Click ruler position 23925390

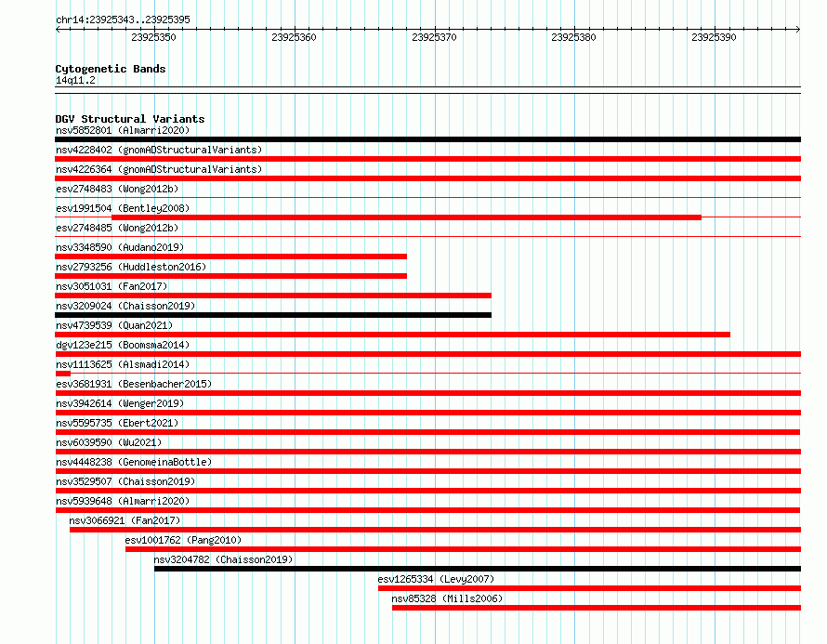tap(714, 37)
